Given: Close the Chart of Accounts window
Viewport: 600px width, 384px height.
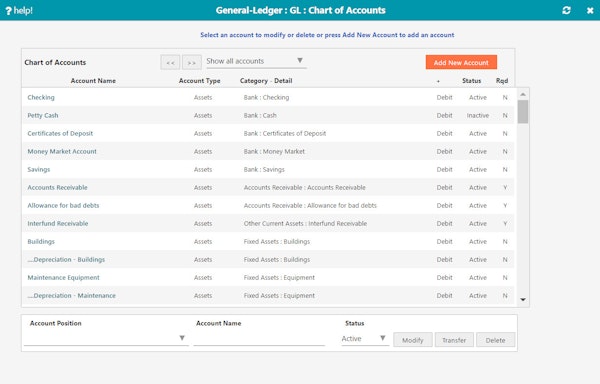Looking at the screenshot, I should tap(590, 10).
